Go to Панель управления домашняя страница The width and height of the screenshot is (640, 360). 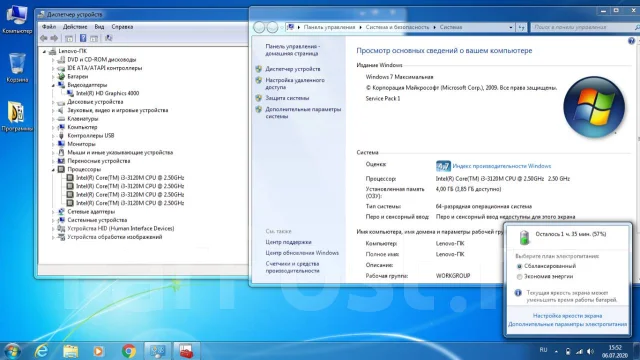pos(293,50)
